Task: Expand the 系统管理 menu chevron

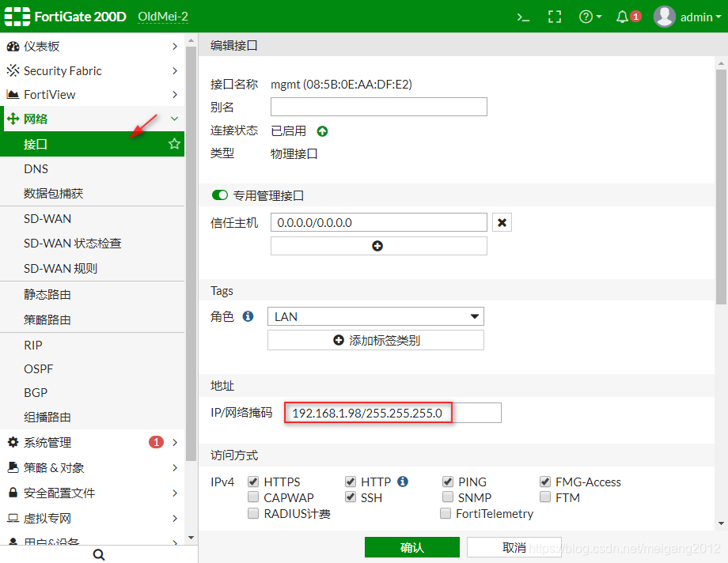Action: pos(175,442)
